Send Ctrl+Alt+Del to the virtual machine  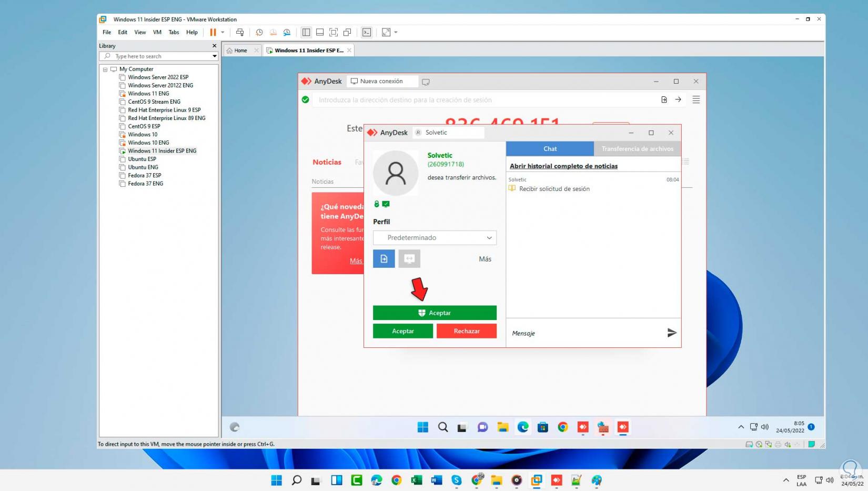pyautogui.click(x=240, y=32)
